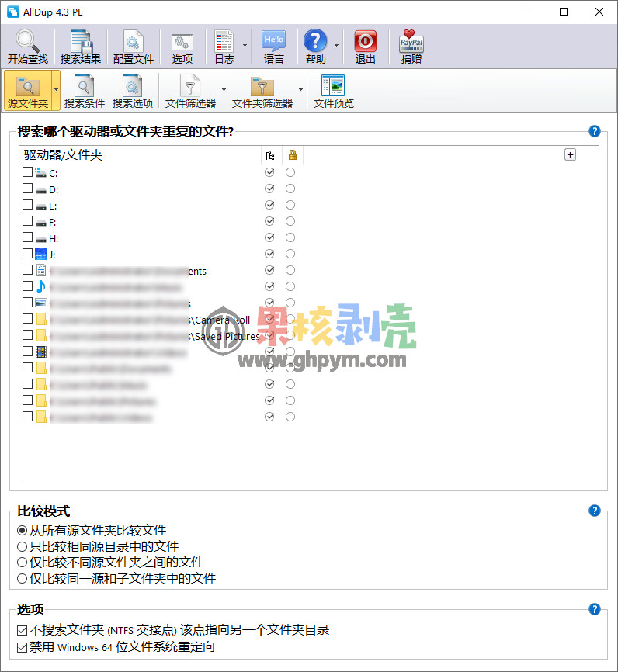The height and width of the screenshot is (672, 618).
Task: Toggle subfolder scan for D: drive
Action: [269, 189]
